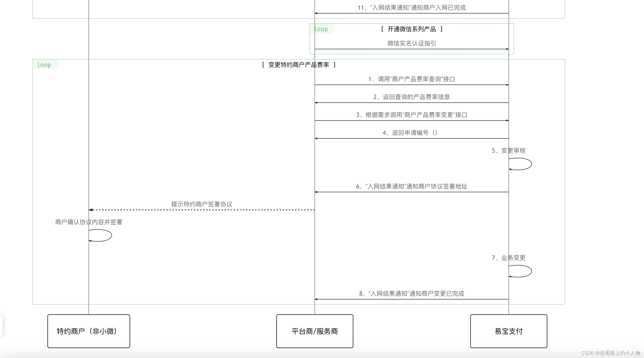Click message 4 返回申请编号 text
This screenshot has height=358, width=644.
(410, 133)
